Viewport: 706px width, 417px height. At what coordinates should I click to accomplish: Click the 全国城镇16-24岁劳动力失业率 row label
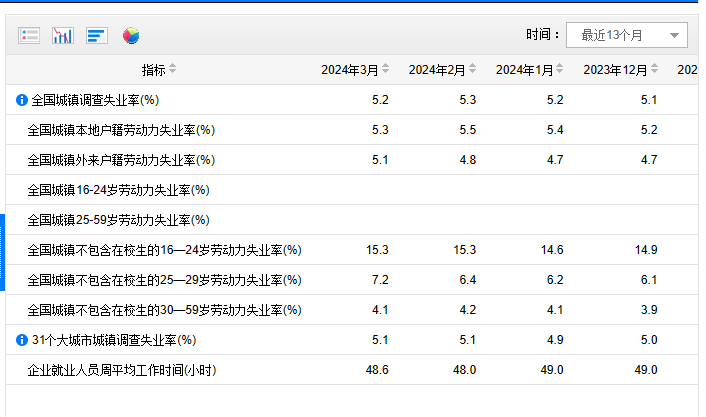[118, 190]
